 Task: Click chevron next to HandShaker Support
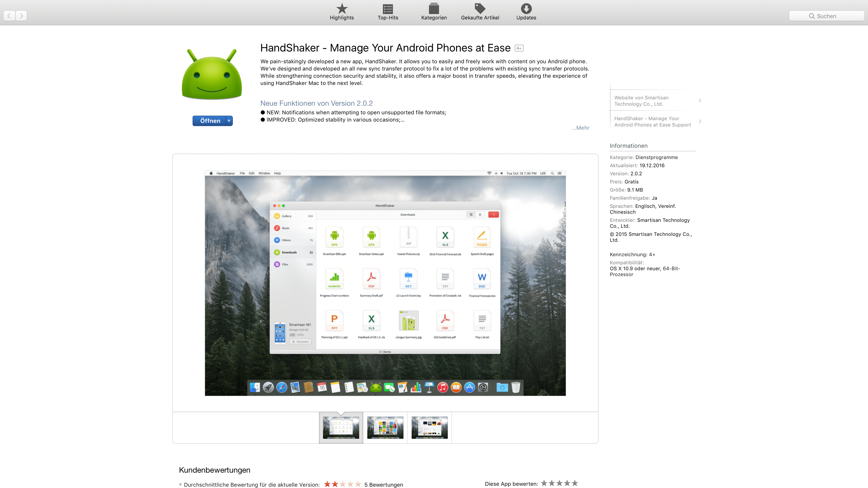click(x=700, y=122)
